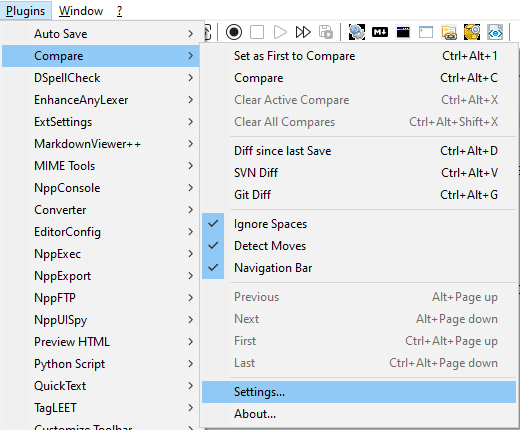Start macro recording with the record icon
Viewport: 520px width, 430px height.
pyautogui.click(x=234, y=32)
